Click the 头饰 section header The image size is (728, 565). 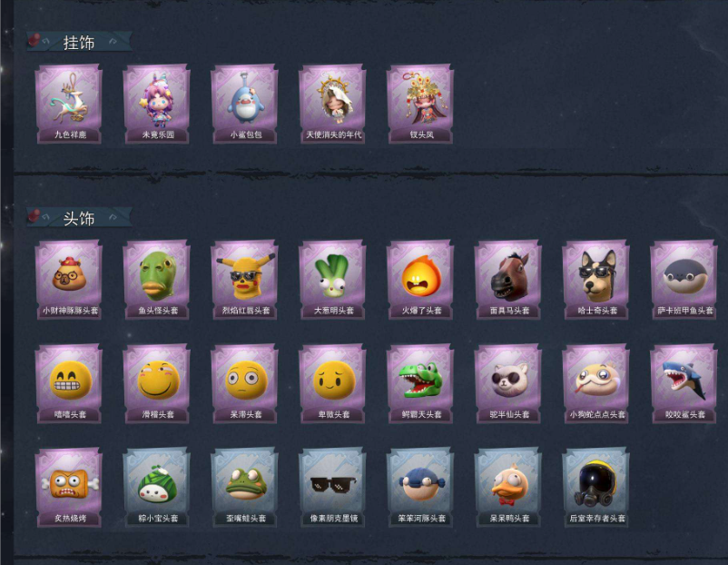(79, 217)
